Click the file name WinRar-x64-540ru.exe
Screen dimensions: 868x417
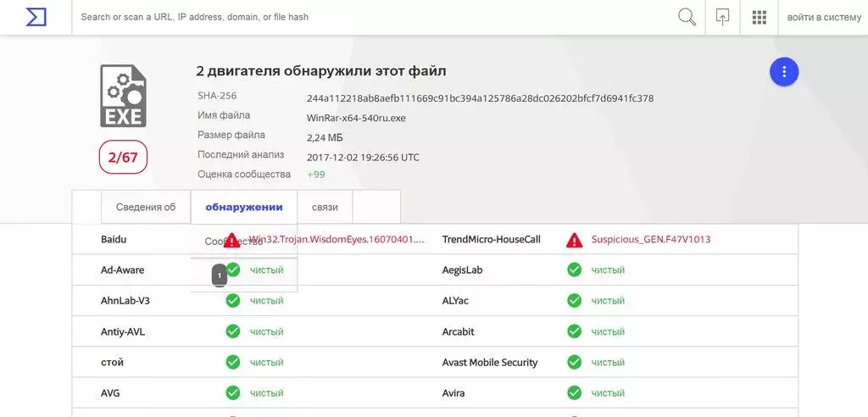(356, 118)
